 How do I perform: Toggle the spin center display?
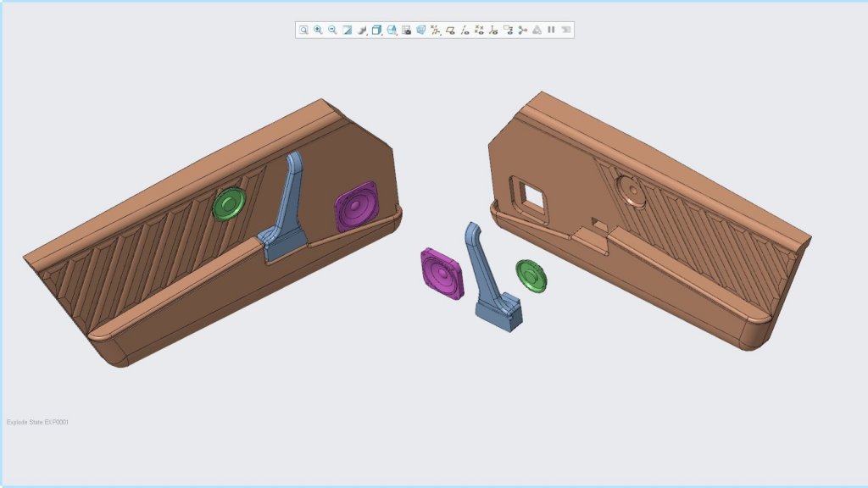(523, 30)
